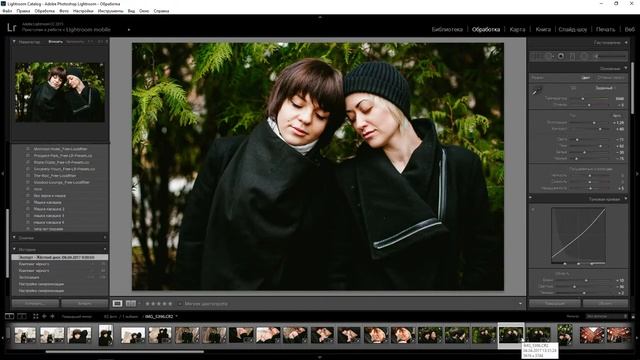Screen dimensions: 640x360
Task: Hide the top module picker panel arrow
Action: (x=320, y=17)
